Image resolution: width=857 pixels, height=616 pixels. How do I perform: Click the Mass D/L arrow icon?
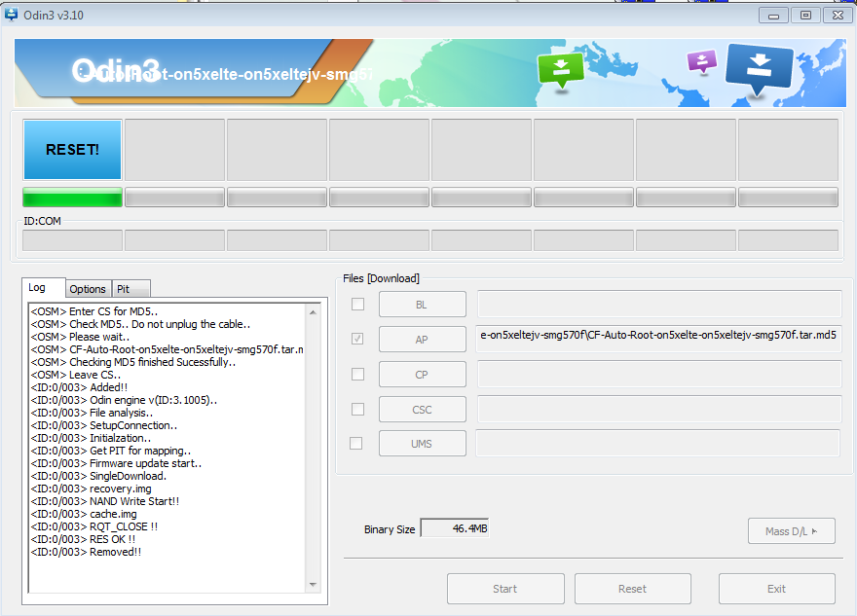(x=815, y=530)
